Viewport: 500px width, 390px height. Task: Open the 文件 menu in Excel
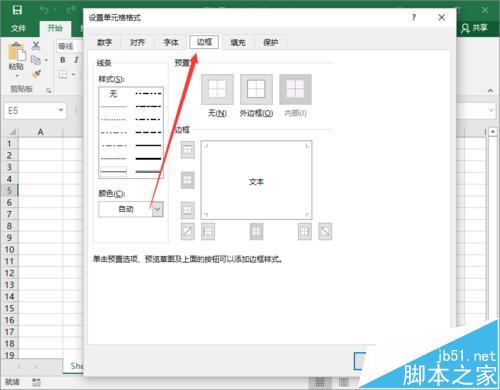tap(18, 28)
